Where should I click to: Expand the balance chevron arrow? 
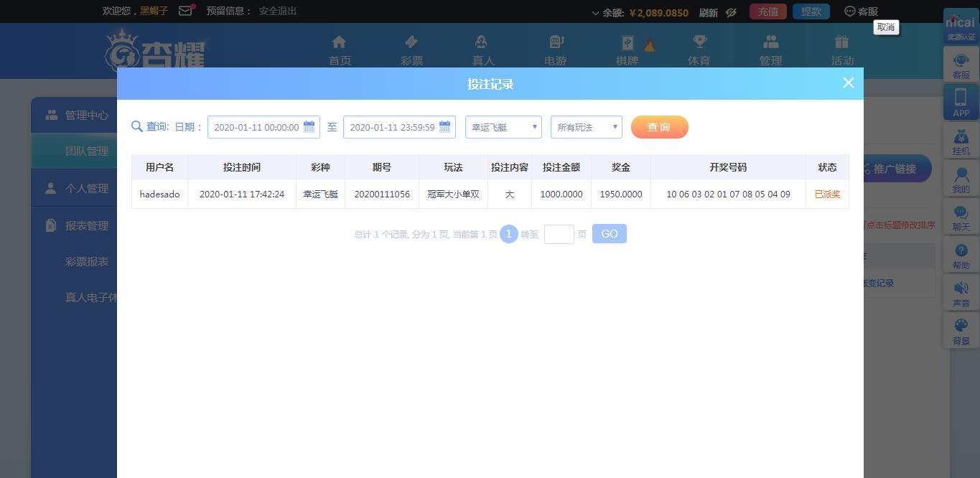point(595,13)
